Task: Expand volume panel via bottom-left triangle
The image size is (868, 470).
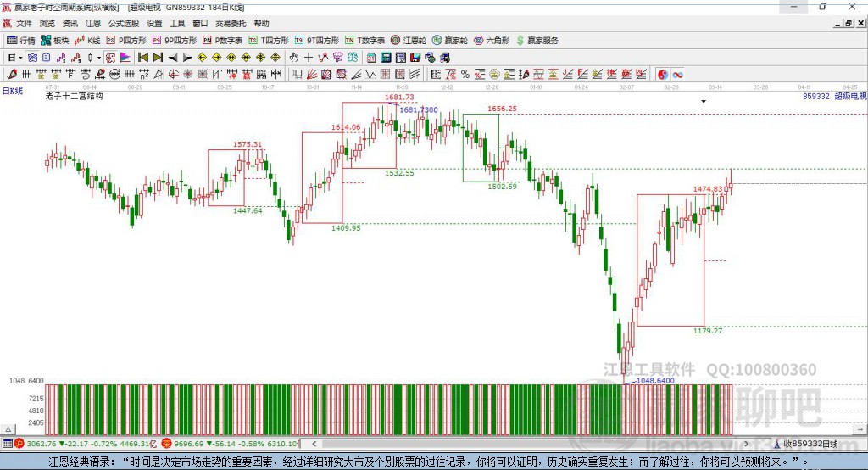Action: (x=8, y=429)
